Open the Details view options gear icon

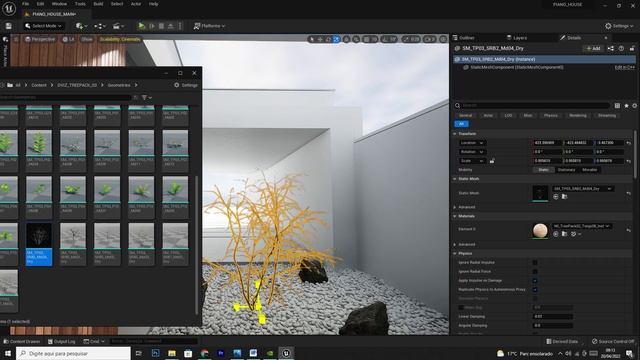[635, 105]
